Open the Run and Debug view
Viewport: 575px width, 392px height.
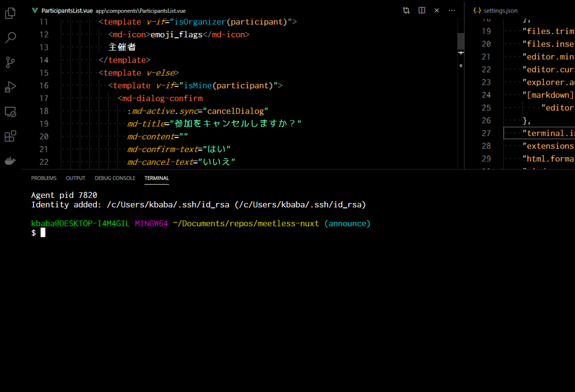tap(10, 87)
